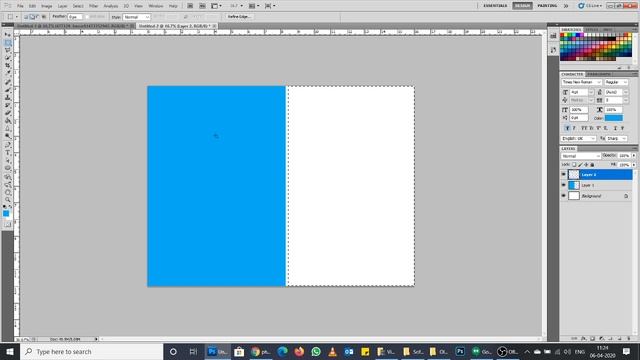
Task: Click the Intersect with selection mode button
Action: tap(44, 17)
